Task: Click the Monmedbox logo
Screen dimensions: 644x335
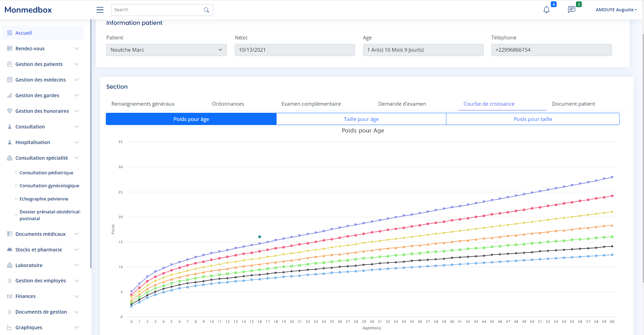Action: coord(28,10)
